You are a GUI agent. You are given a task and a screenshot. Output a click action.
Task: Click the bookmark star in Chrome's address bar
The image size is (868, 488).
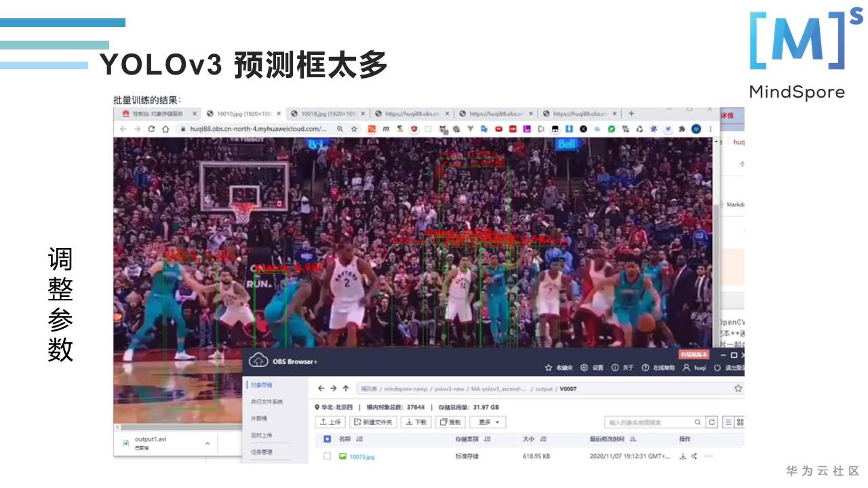(x=354, y=129)
